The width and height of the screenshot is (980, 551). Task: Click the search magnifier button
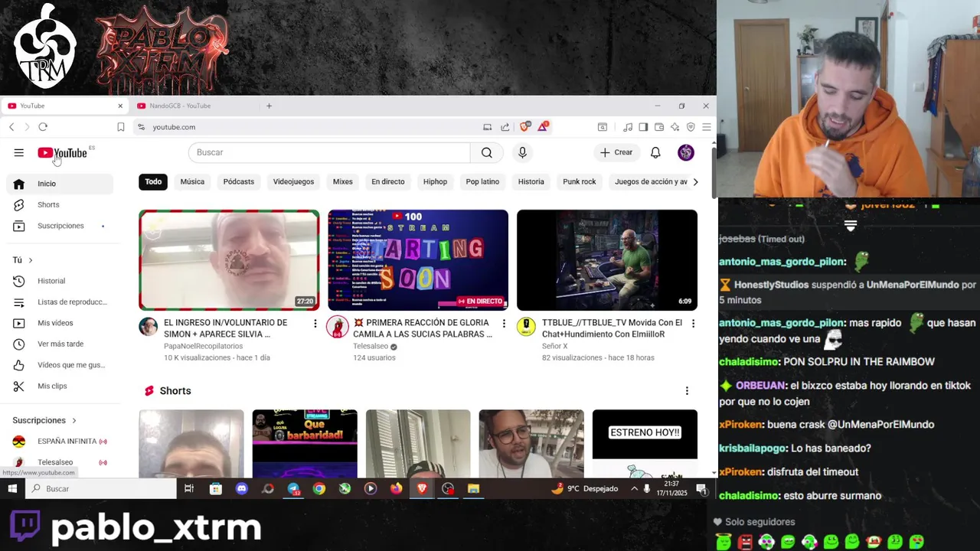coord(487,152)
